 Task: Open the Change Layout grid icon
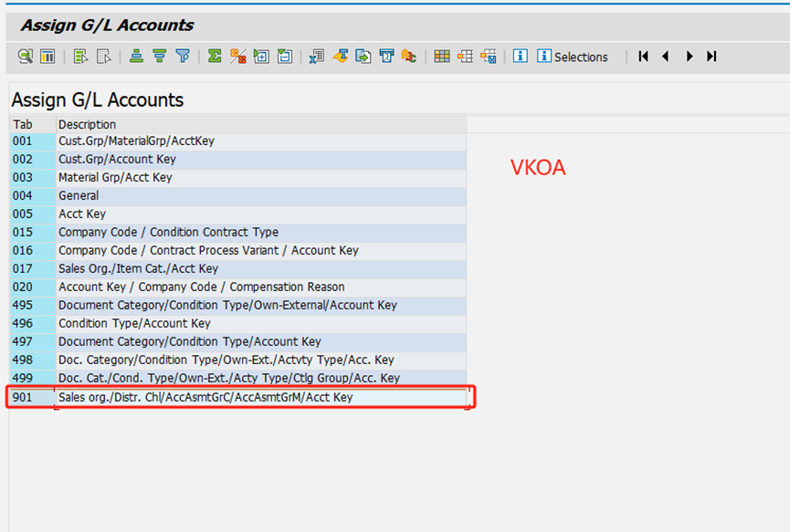442,57
